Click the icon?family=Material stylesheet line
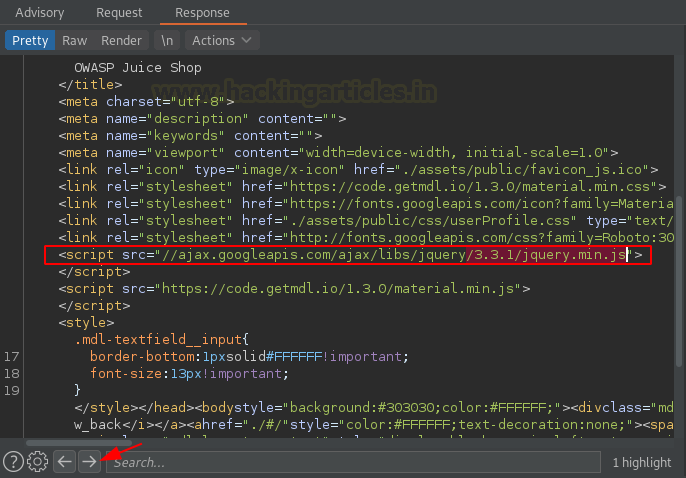686x478 pixels. point(366,203)
